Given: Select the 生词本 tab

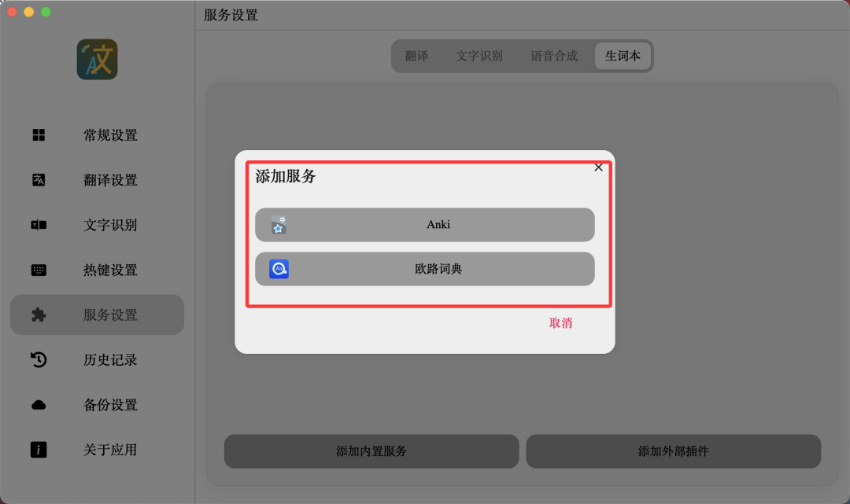Looking at the screenshot, I should (x=623, y=56).
